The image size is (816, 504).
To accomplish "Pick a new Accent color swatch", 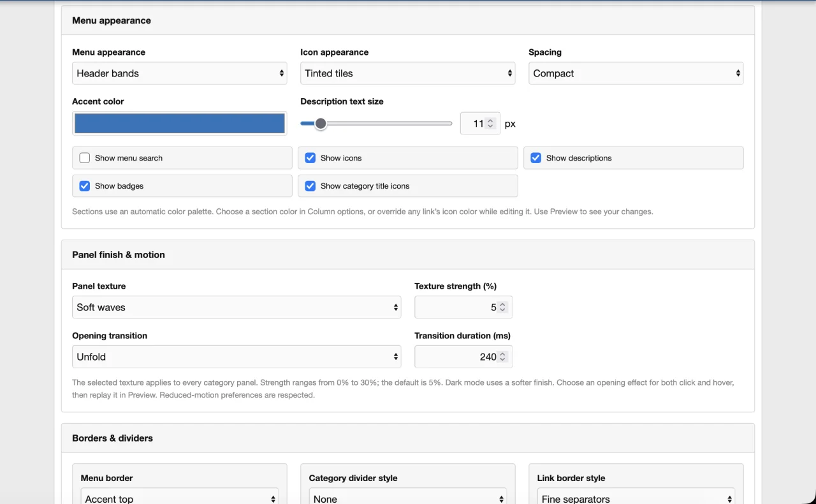I will tap(180, 124).
